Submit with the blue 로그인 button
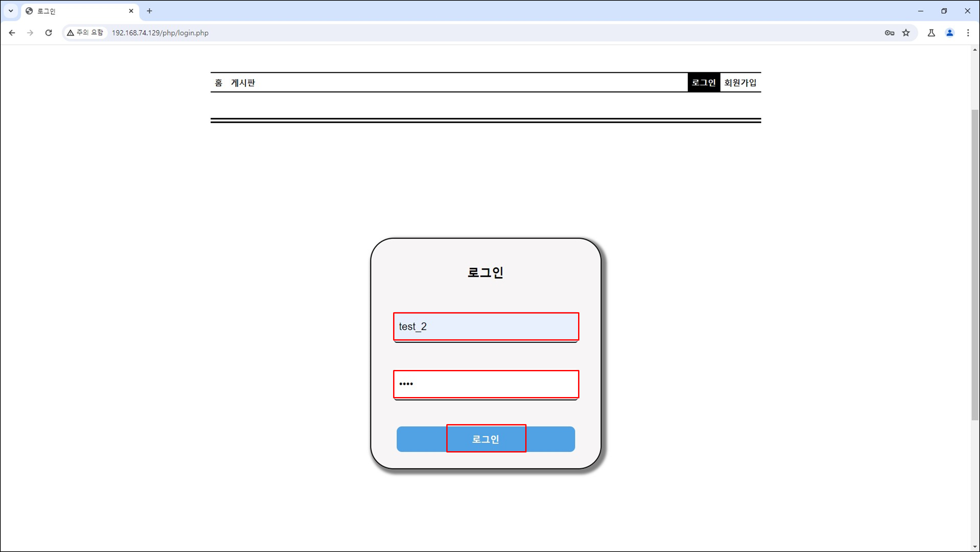 click(x=486, y=439)
